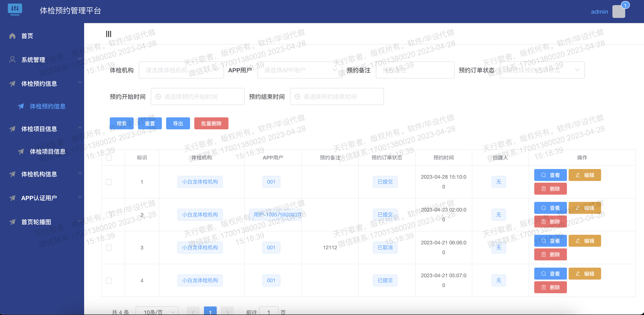This screenshot has height=315, width=644.
Task: Open the 预约订单状态 dropdown
Action: 542,70
